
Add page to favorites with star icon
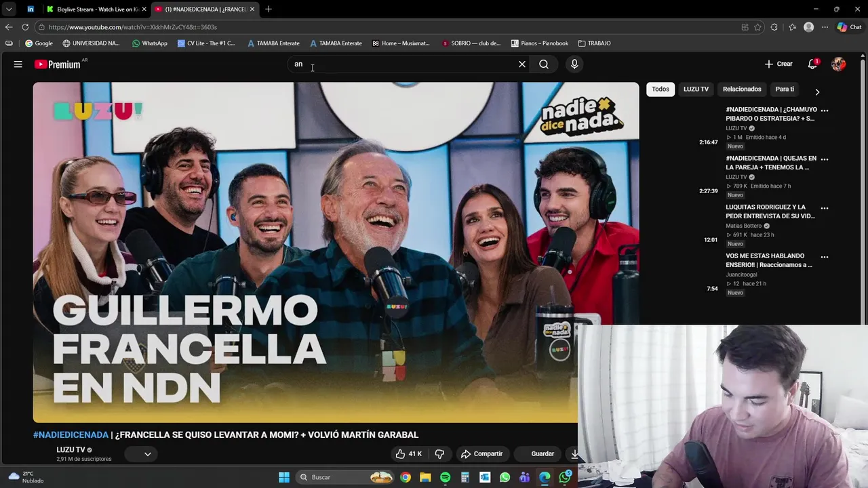coord(757,27)
